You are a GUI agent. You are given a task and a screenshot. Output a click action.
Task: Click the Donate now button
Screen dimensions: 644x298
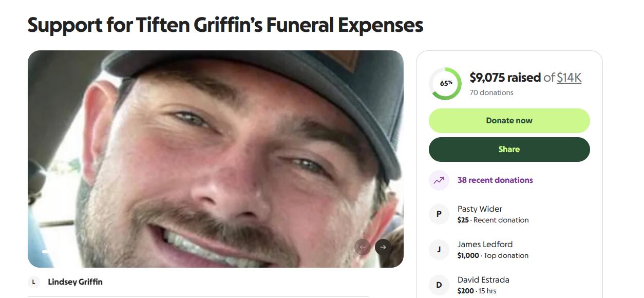[509, 121]
